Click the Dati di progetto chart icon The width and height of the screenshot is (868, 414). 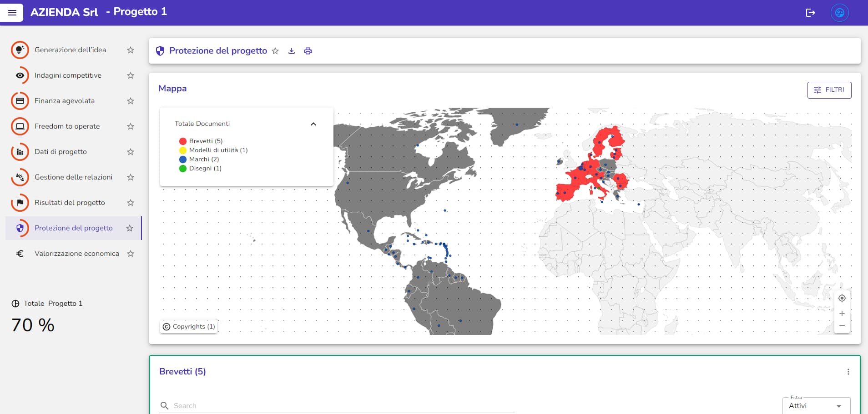pyautogui.click(x=20, y=152)
